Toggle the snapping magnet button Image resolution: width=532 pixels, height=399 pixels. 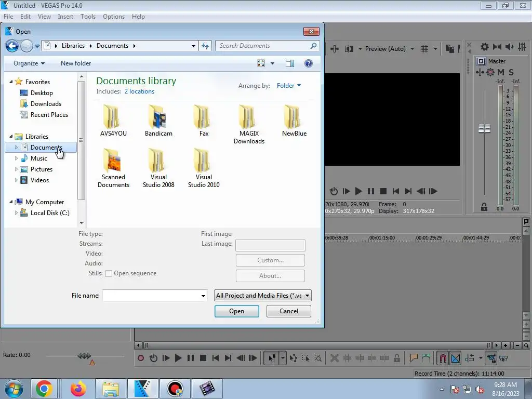click(x=443, y=358)
